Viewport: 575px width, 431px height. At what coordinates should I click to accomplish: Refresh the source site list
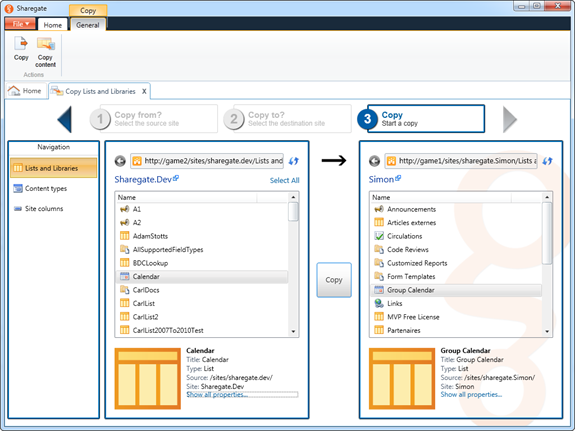[x=293, y=161]
